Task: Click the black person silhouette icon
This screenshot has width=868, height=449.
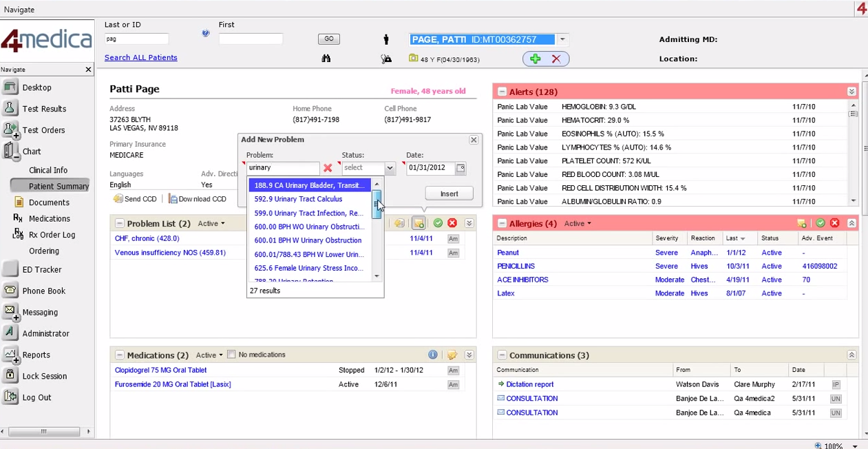Action: [386, 39]
